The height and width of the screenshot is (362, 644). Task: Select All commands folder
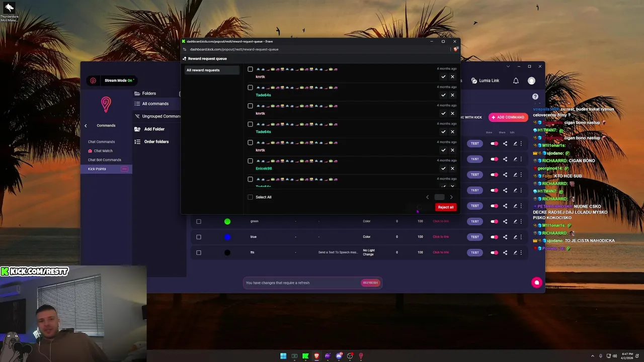click(155, 104)
